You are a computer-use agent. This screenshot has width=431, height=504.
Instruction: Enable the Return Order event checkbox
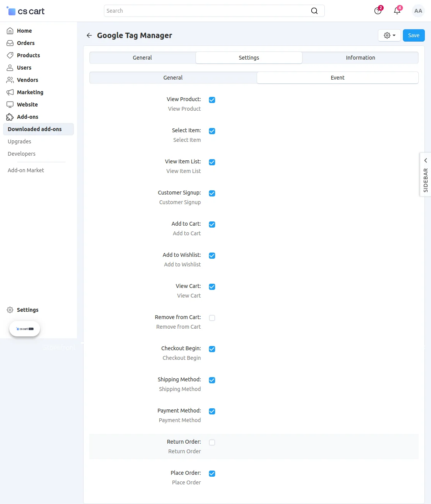coord(212,442)
